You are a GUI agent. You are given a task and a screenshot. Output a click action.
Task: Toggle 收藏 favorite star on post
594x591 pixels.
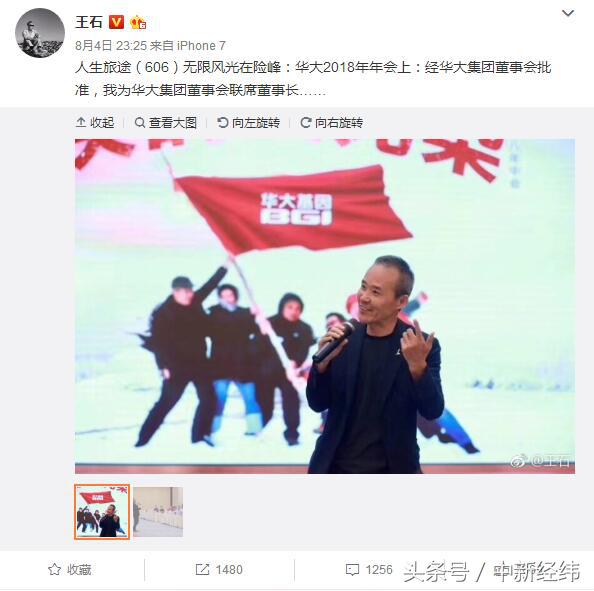70,569
